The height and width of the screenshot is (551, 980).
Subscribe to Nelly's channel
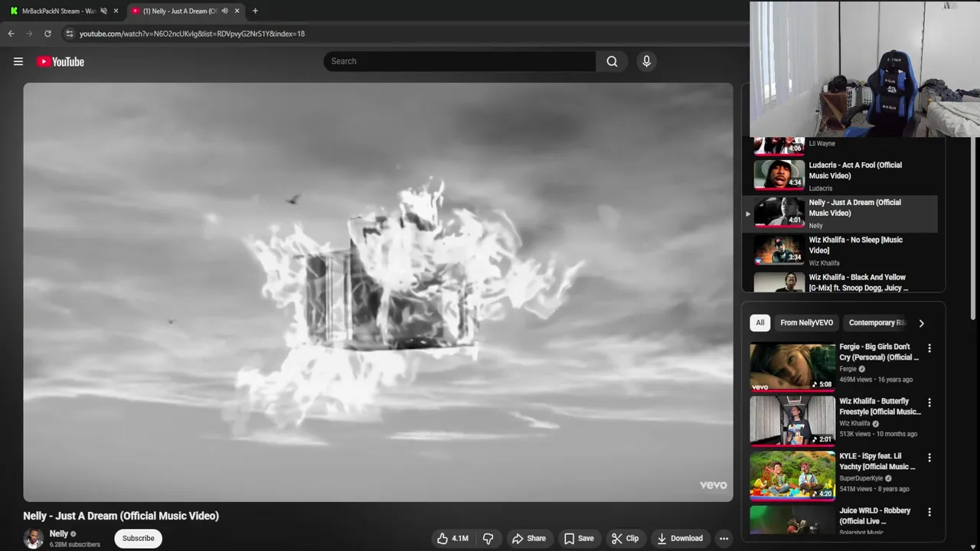click(139, 538)
